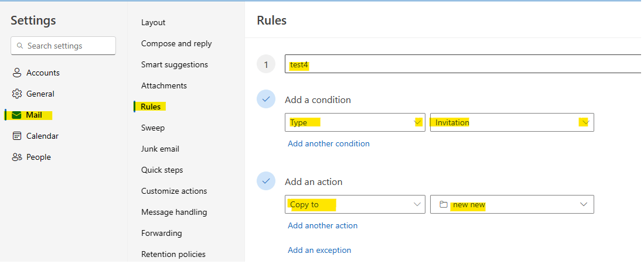Focus the rule name field test4
The width and height of the screenshot is (644, 264).
point(463,64)
